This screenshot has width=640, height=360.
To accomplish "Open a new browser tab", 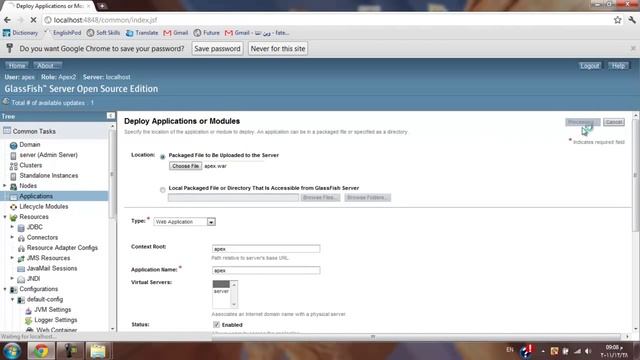I will pos(102,6).
